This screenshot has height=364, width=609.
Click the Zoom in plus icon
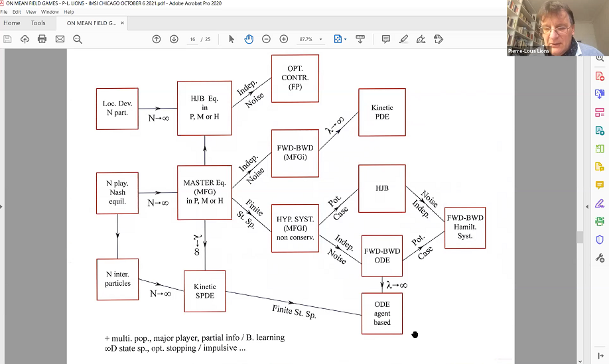pyautogui.click(x=284, y=39)
